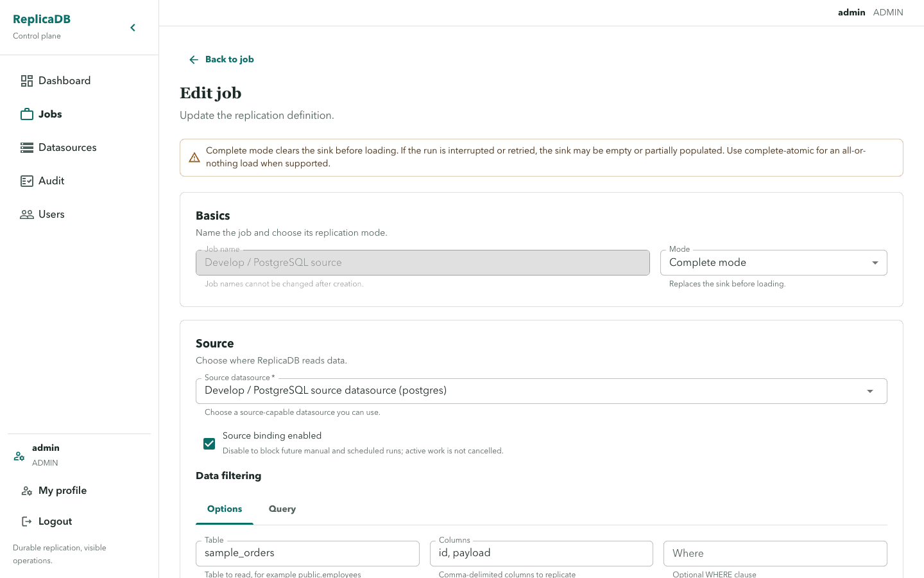Click the 'Data filtering' heading
Screen dimensions: 924x578
click(228, 476)
